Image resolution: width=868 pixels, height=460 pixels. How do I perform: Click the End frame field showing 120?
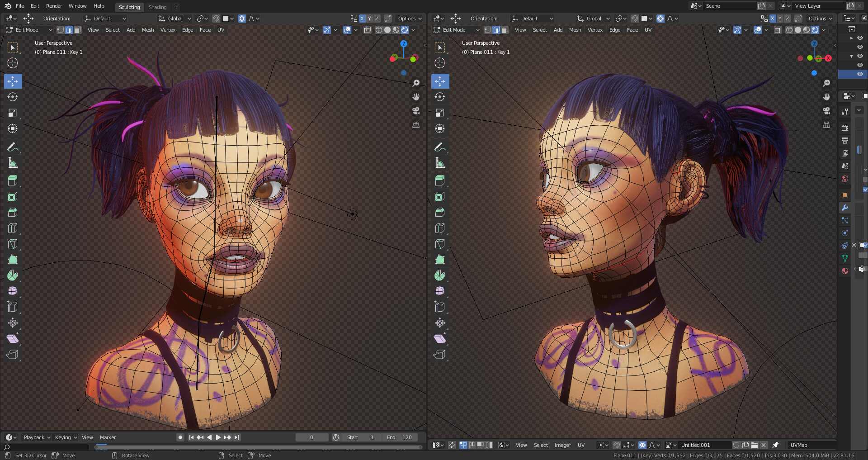point(399,437)
